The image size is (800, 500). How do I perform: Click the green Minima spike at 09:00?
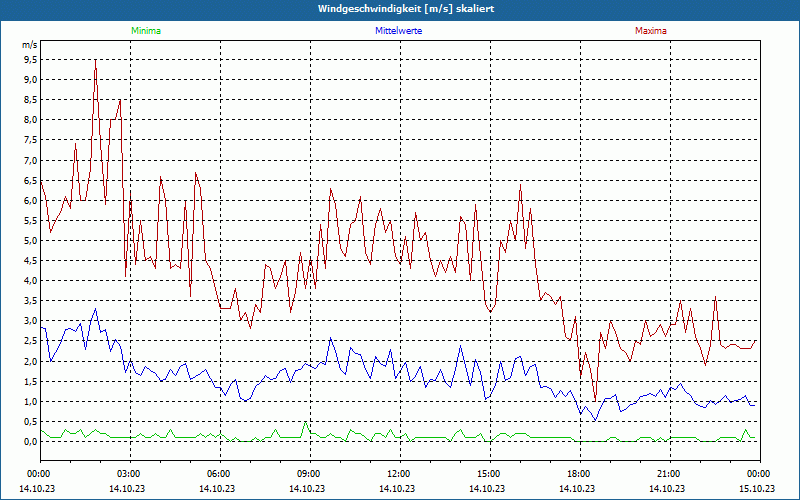pos(306,424)
